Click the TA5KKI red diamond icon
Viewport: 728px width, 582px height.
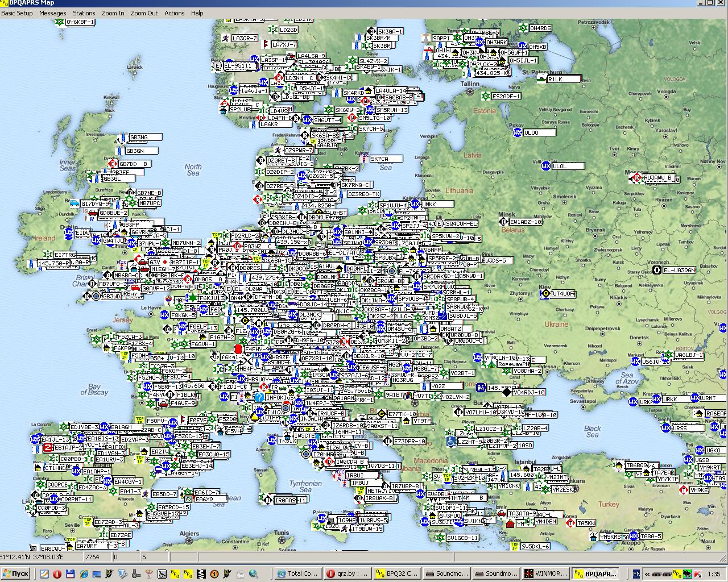click(570, 523)
